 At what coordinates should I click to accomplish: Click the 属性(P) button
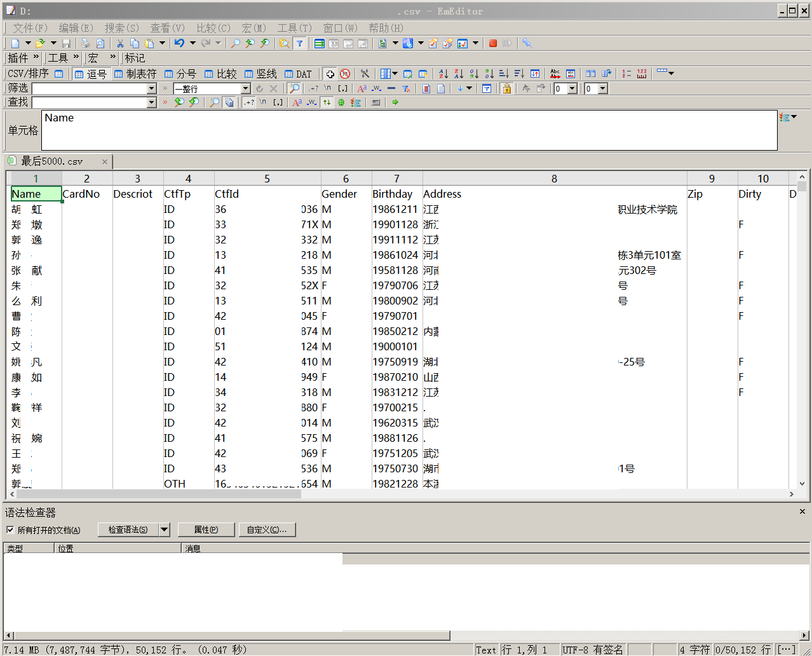click(x=206, y=530)
